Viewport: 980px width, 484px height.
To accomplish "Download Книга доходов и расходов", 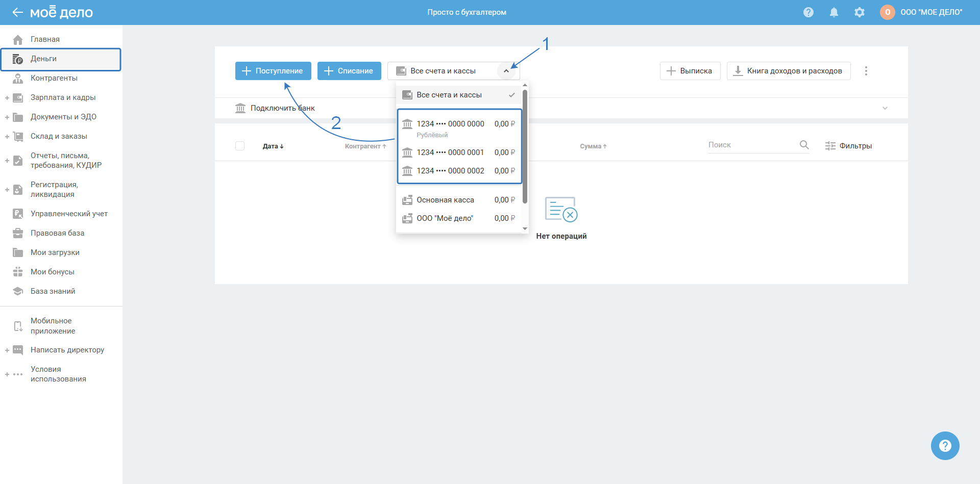I will pyautogui.click(x=789, y=71).
